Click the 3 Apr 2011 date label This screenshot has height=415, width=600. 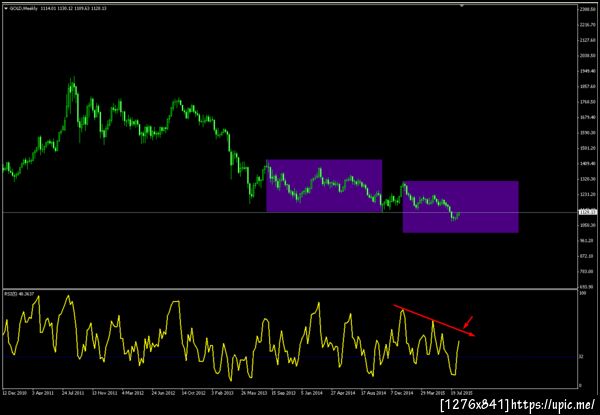pos(44,393)
